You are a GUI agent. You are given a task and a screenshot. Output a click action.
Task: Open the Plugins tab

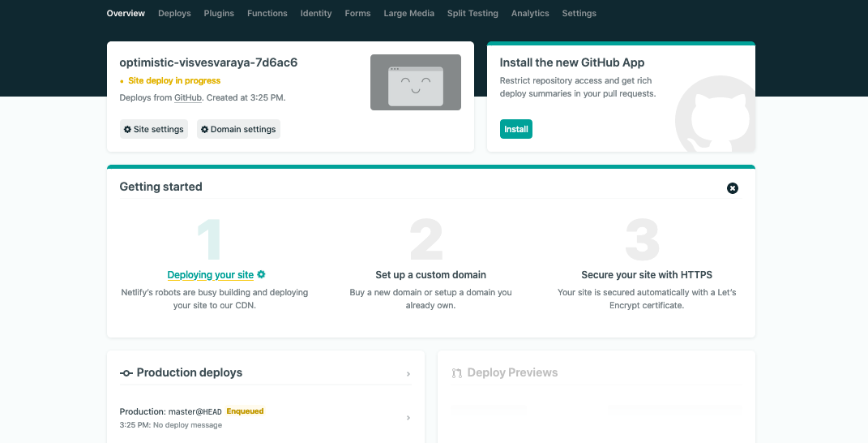219,13
